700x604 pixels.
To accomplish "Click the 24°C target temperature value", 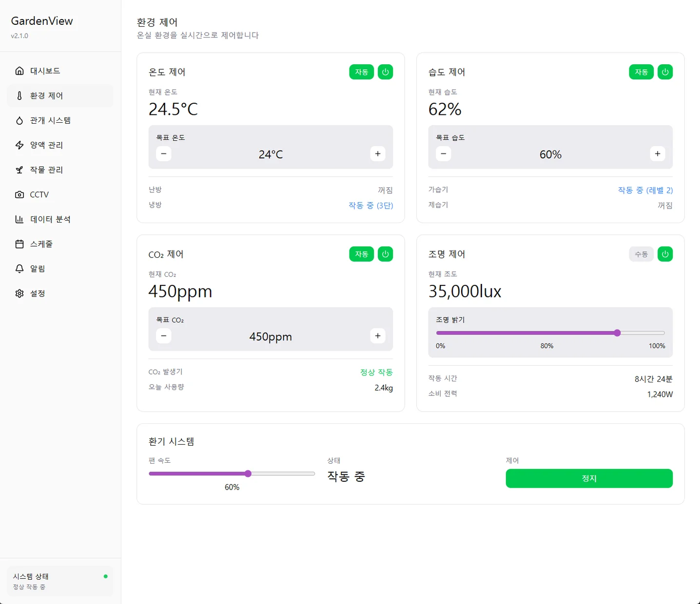I will point(271,154).
